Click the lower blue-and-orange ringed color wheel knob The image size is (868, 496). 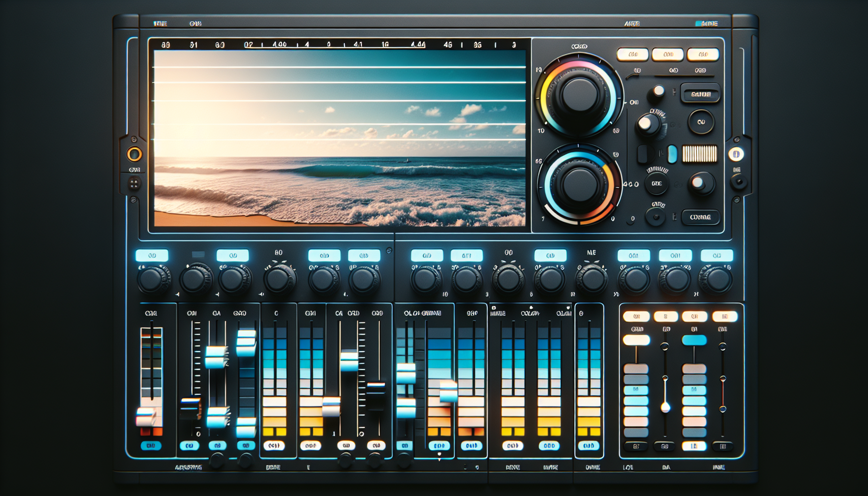click(x=579, y=185)
